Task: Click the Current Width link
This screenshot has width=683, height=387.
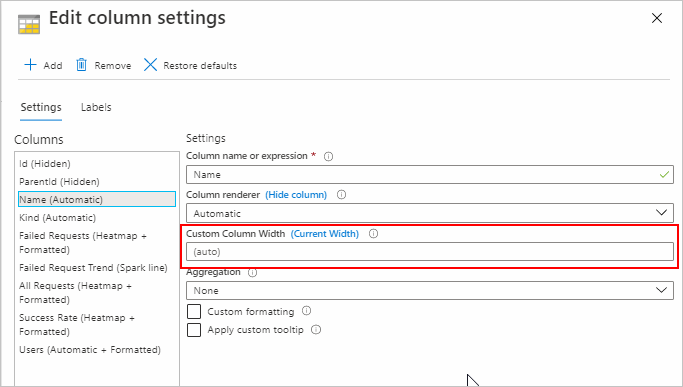Action: pyautogui.click(x=325, y=234)
